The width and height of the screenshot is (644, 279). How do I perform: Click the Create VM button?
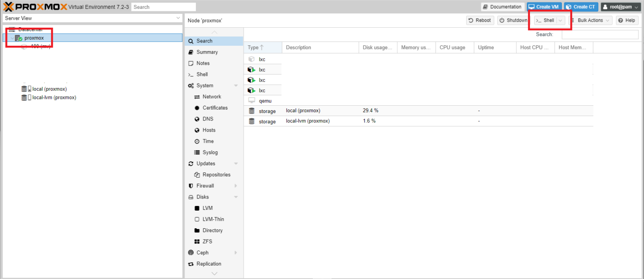point(544,7)
